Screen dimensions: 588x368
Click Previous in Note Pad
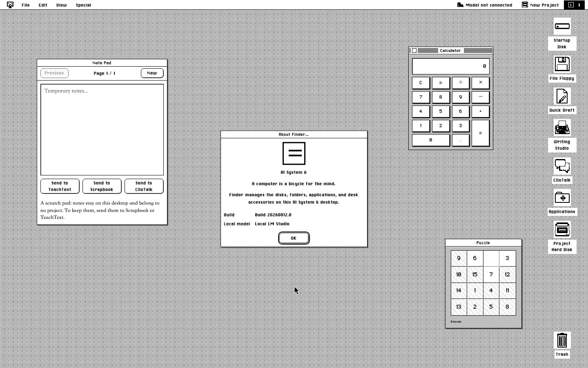tap(54, 73)
